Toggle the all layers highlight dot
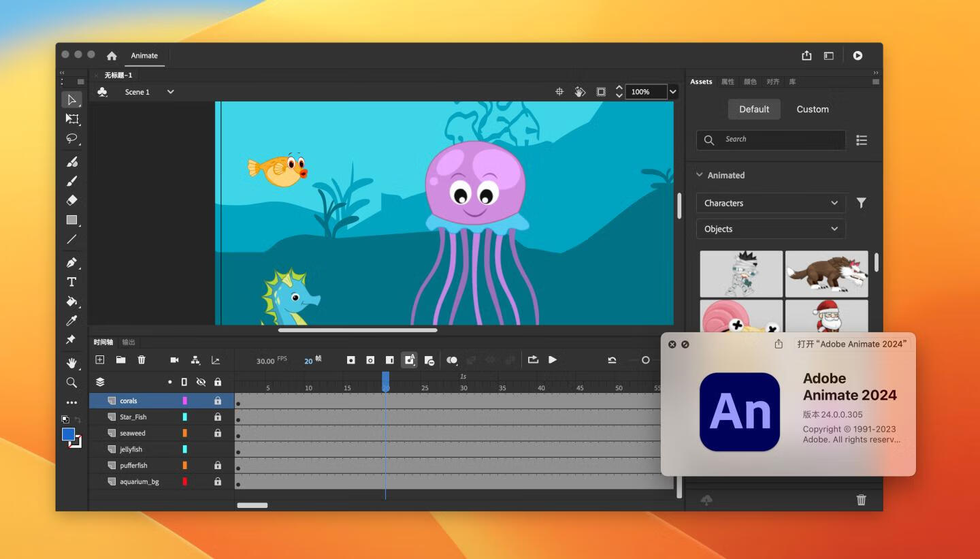Image resolution: width=980 pixels, height=559 pixels. click(169, 382)
